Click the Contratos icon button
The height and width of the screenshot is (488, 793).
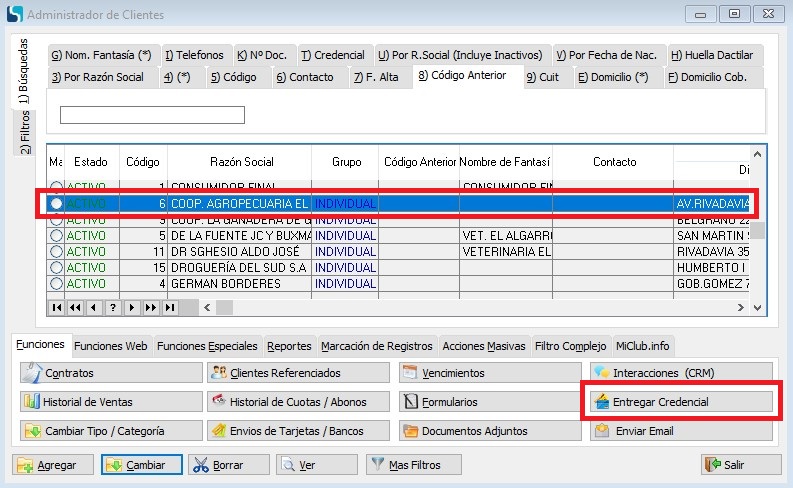(30, 373)
